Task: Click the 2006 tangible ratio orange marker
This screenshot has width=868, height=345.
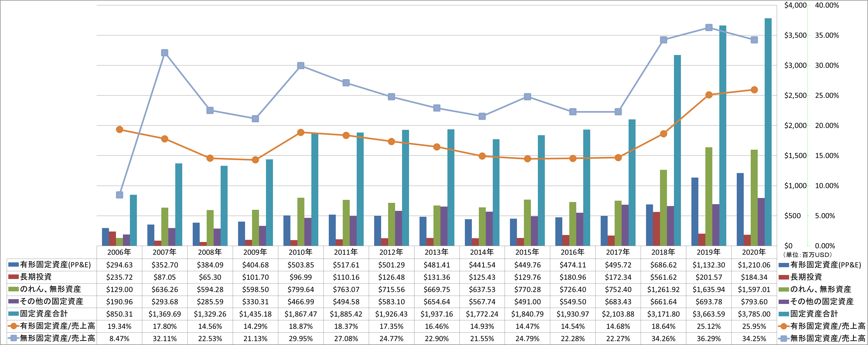Action: click(119, 130)
